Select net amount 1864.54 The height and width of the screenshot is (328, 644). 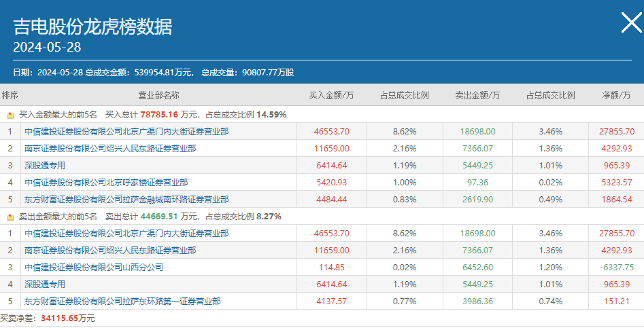[617, 200]
